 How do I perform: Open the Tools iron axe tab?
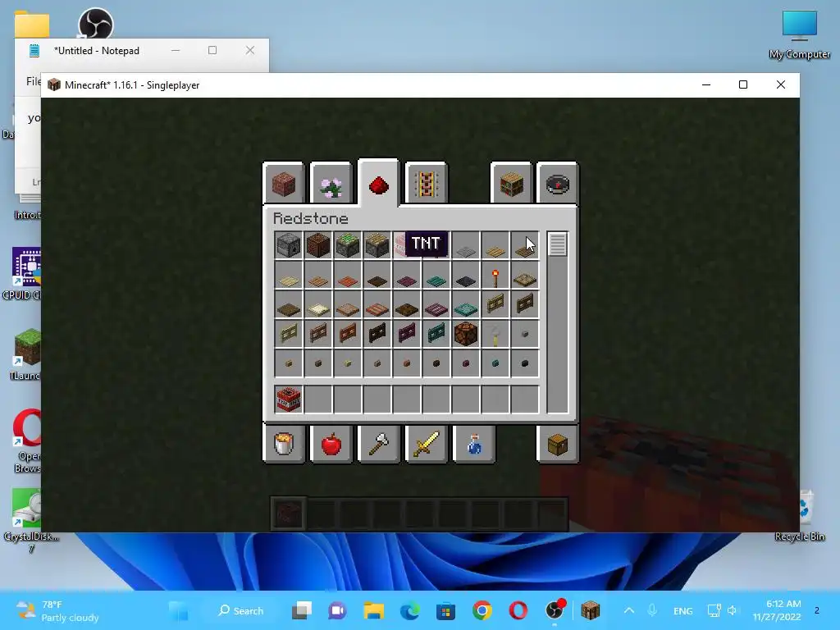pos(378,444)
